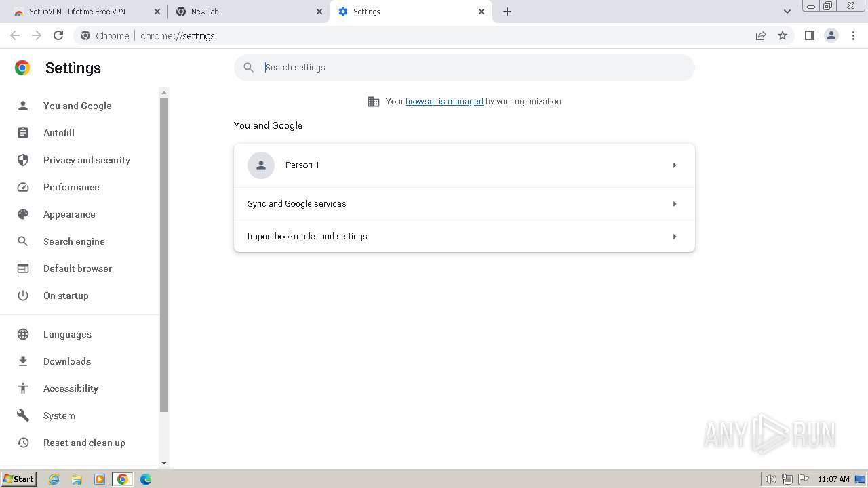Open the tab search dropdown chevron

(787, 12)
